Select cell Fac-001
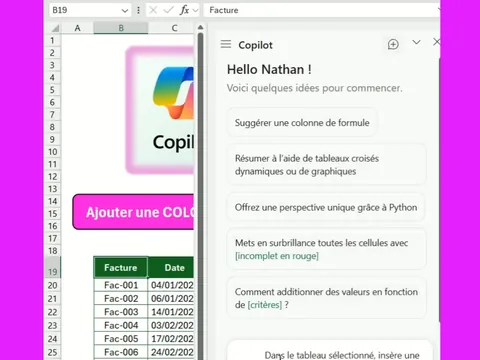The image size is (480, 360). pos(121,285)
